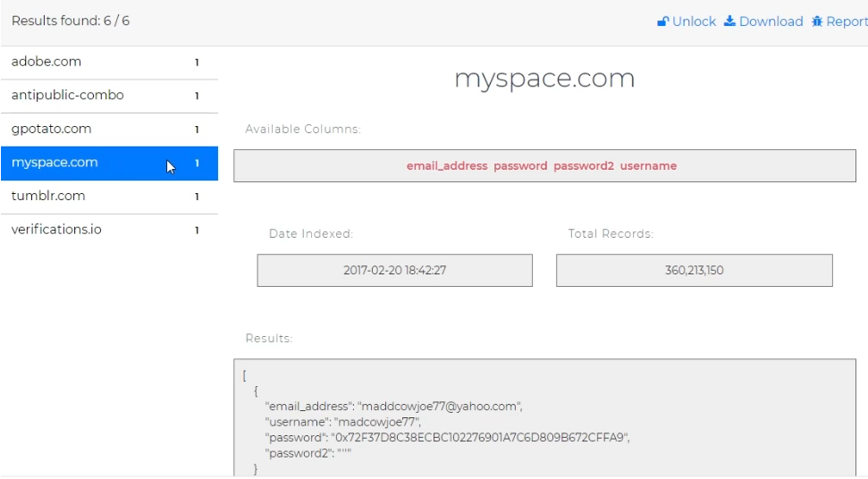
Task: Click the Download arrow icon
Action: pos(729,21)
